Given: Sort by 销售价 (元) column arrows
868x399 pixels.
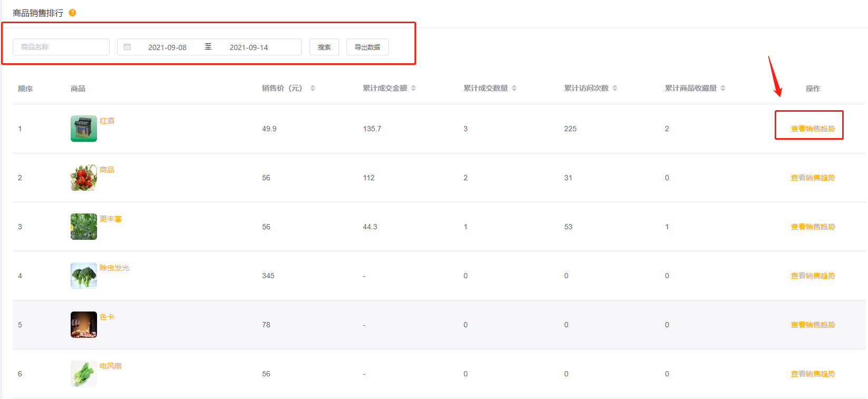Looking at the screenshot, I should point(313,88).
